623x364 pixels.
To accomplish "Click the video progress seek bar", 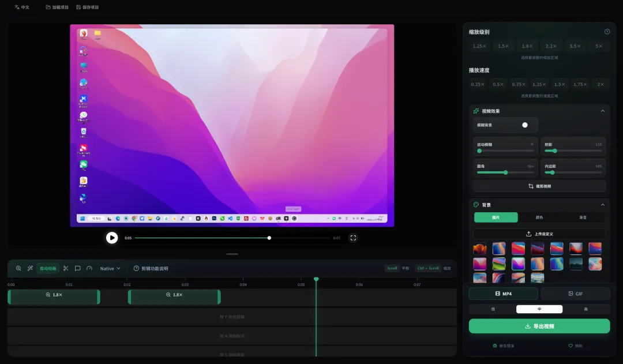I will (x=232, y=238).
